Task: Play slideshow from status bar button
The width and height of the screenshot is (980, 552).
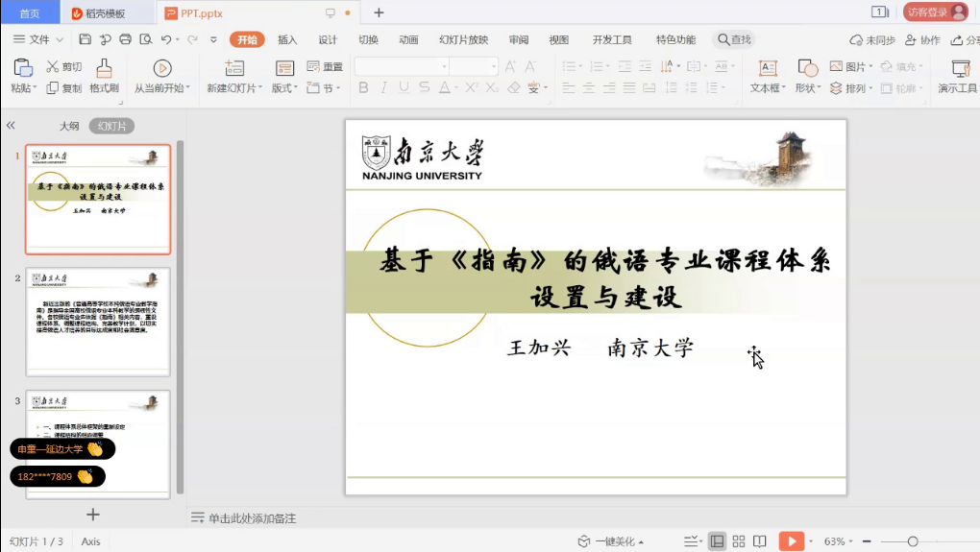Action: point(792,541)
